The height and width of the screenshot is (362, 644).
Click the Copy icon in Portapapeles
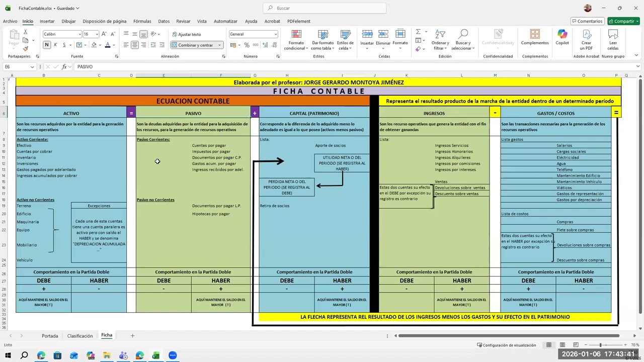click(x=25, y=40)
